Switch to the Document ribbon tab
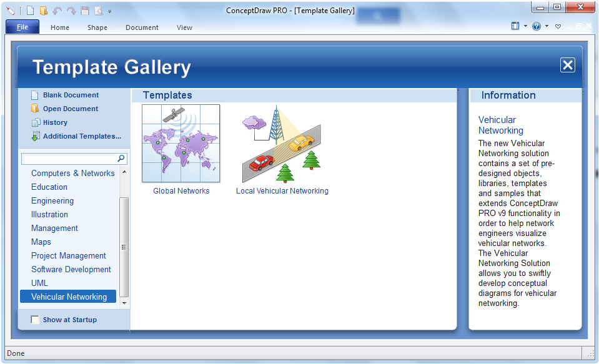The height and width of the screenshot is (364, 599). [142, 27]
